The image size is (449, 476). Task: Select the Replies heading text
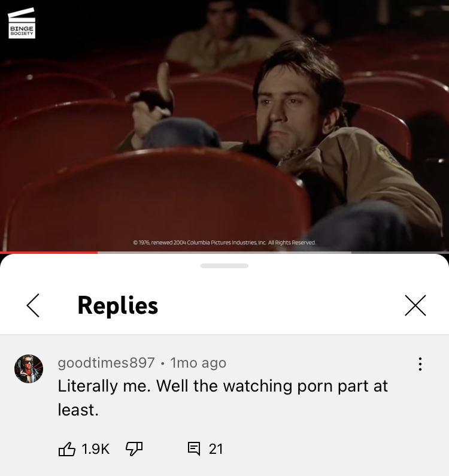tap(118, 305)
